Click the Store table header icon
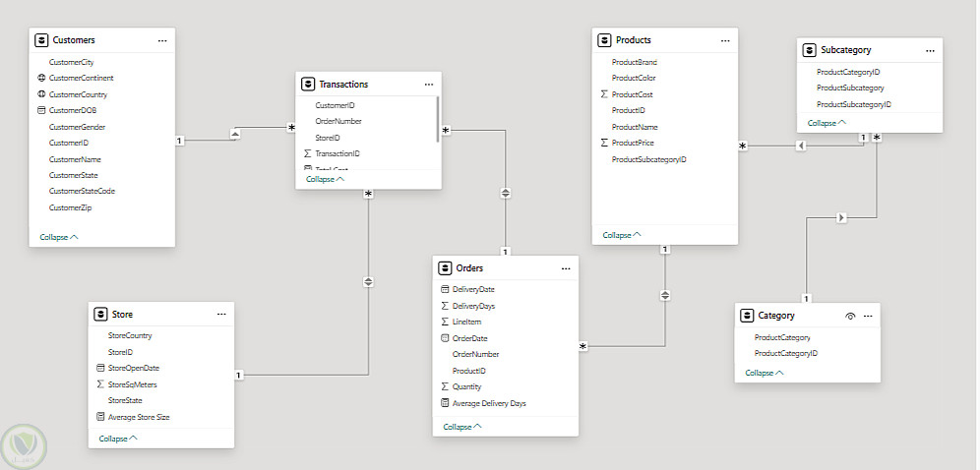 pos(100,315)
